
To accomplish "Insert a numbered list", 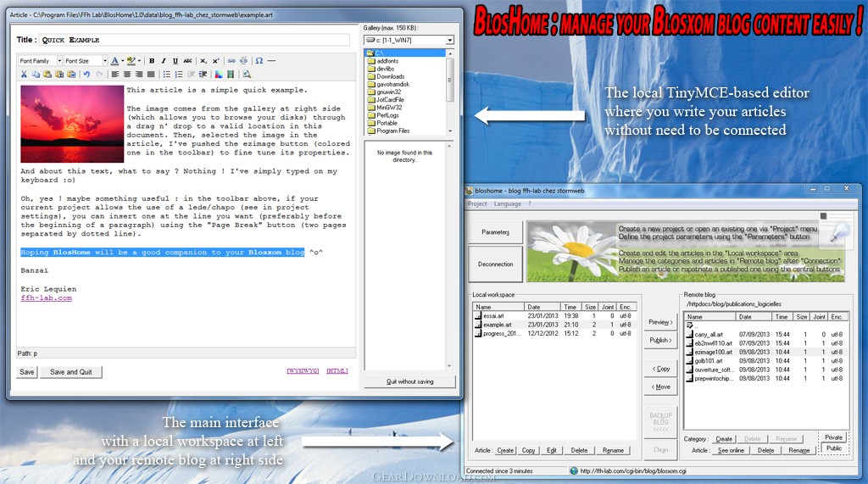I will click(x=179, y=75).
